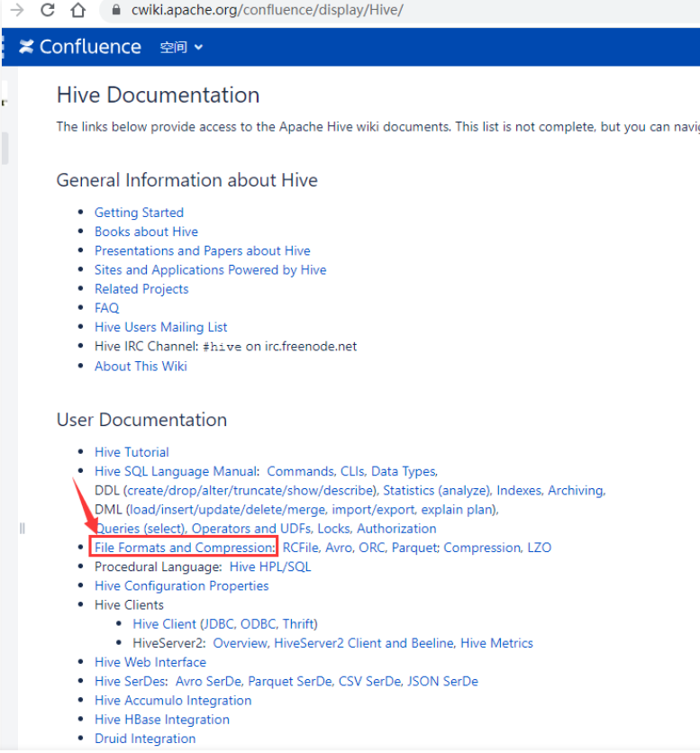Open the 空间 spaces dropdown
Screen dimensions: 700x753
click(181, 47)
